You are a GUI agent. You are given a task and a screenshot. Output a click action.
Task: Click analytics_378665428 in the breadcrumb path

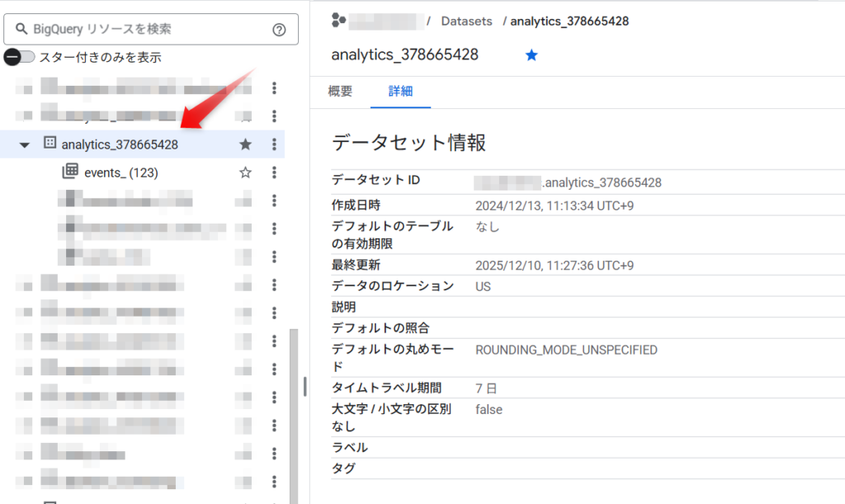click(x=569, y=21)
